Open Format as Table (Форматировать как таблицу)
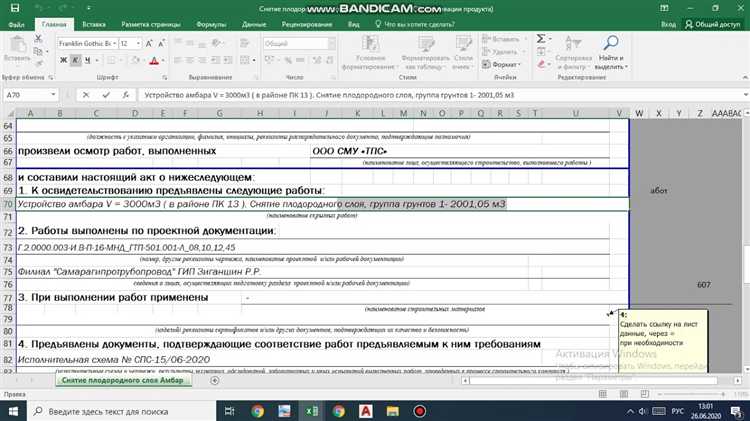Screen dimensions: 750x421 pos(426,52)
